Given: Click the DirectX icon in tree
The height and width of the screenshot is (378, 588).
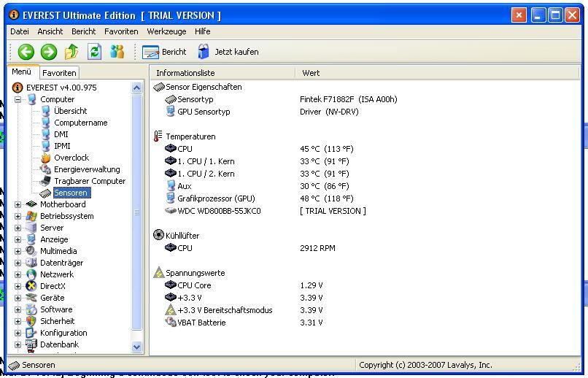Looking at the screenshot, I should (x=31, y=286).
